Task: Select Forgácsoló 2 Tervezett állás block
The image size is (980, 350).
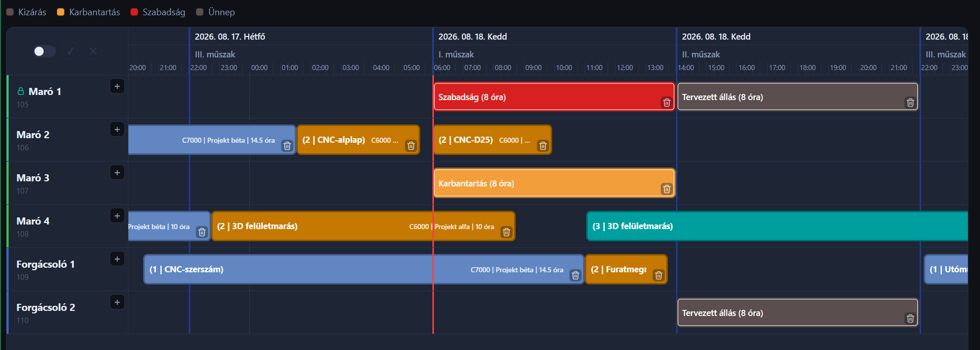Action: (797, 312)
